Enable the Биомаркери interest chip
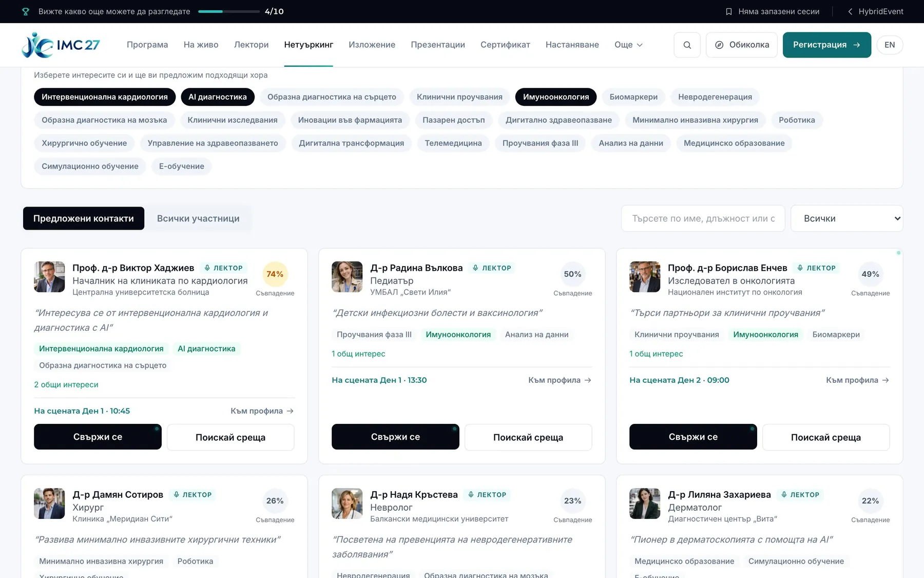The image size is (924, 578). tap(633, 97)
